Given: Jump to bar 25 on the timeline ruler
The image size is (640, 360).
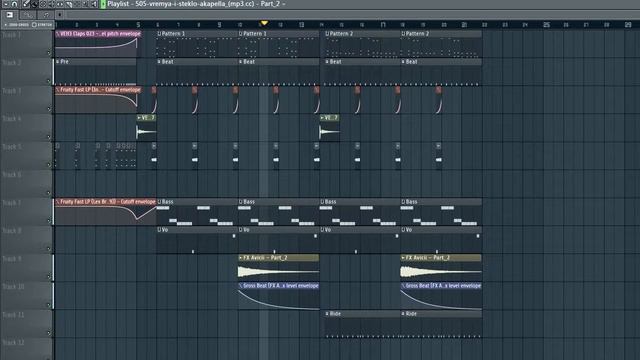Looking at the screenshot, I should 546,25.
